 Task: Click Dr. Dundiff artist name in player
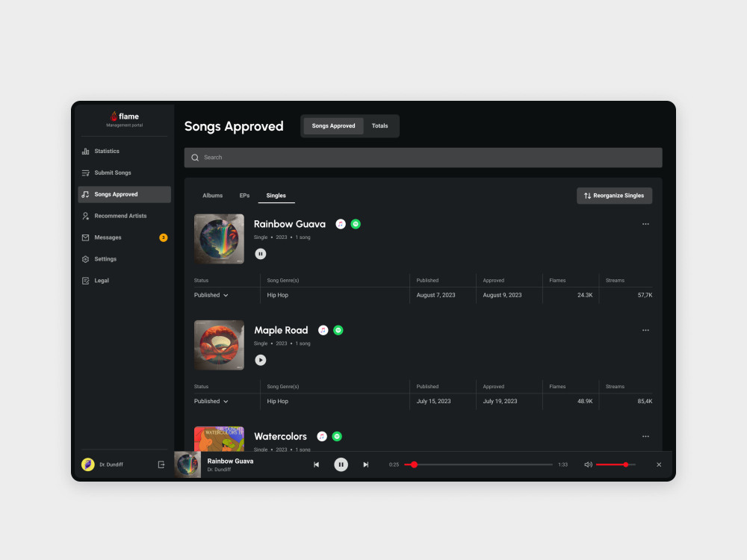pos(219,470)
